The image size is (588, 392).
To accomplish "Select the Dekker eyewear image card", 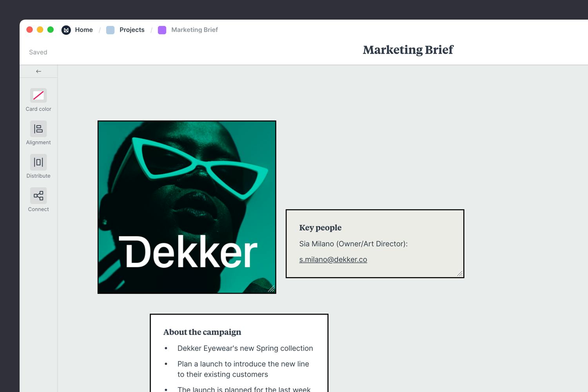I will (187, 207).
